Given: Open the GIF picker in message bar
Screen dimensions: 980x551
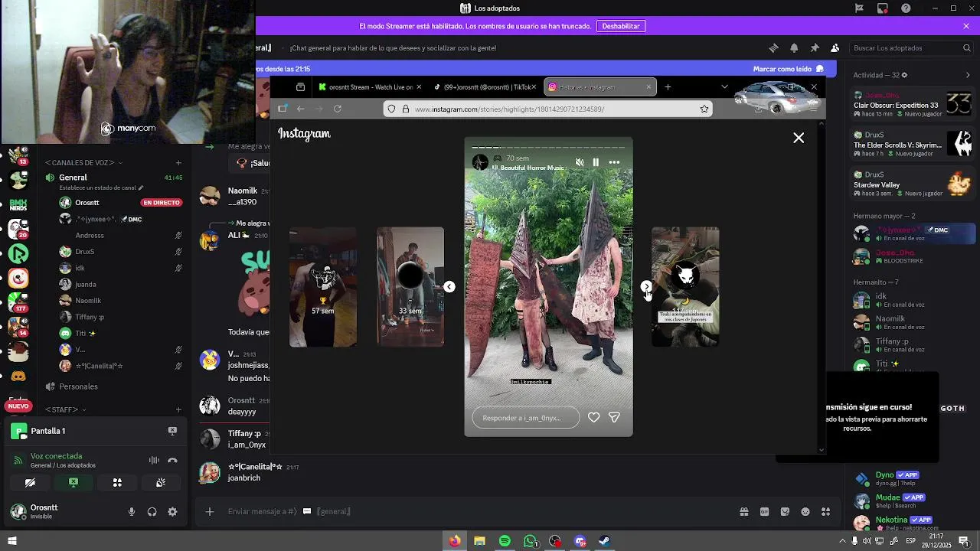Looking at the screenshot, I should pyautogui.click(x=764, y=512).
